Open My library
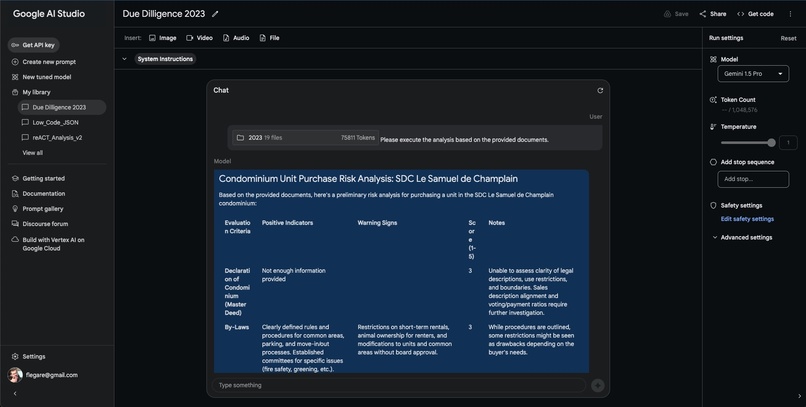The width and height of the screenshot is (806, 407). [31, 92]
